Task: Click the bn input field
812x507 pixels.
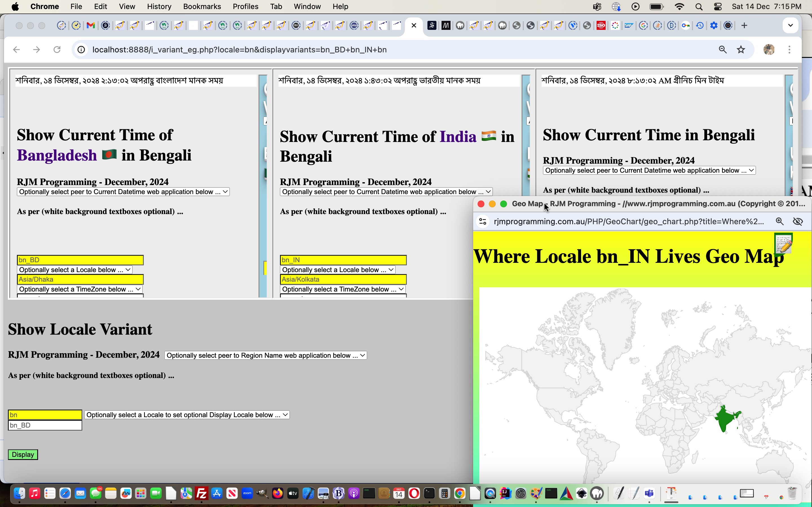Action: coord(45,414)
